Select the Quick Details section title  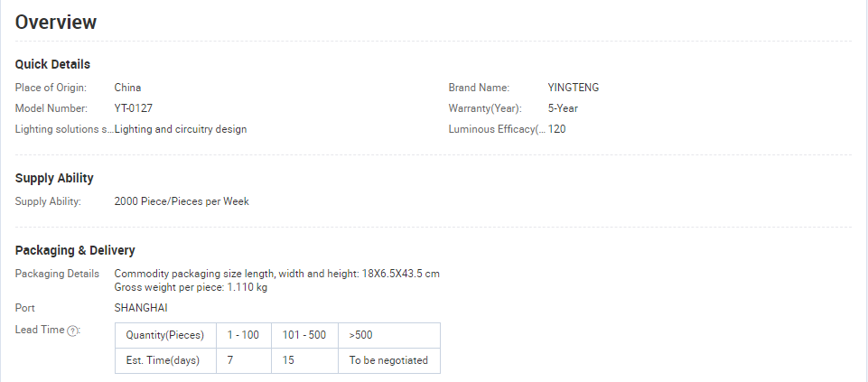click(52, 64)
